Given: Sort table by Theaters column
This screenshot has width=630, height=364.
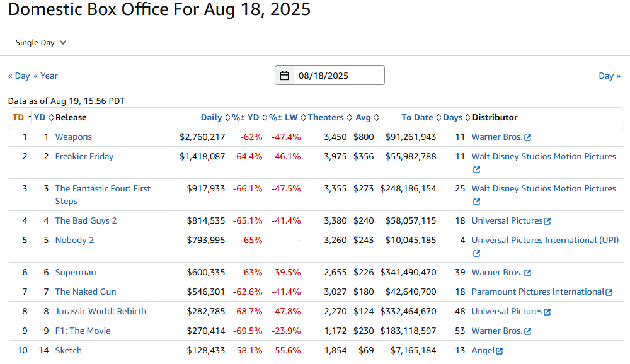Looking at the screenshot, I should pos(330,117).
